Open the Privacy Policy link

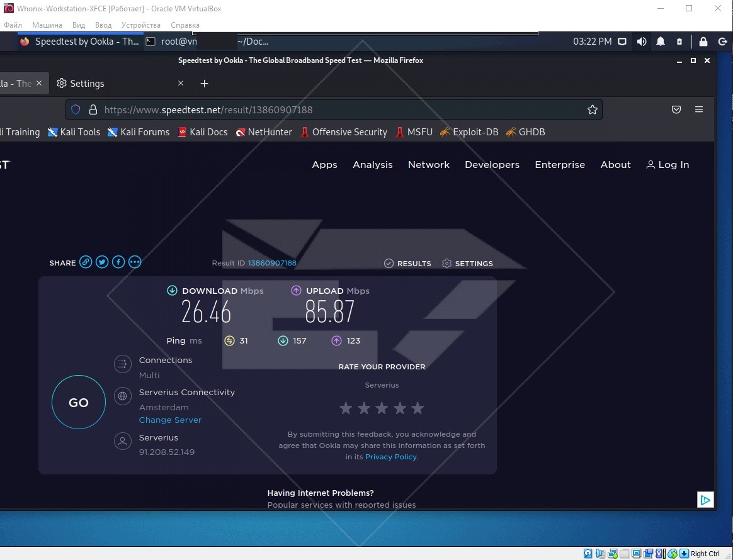[391, 457]
